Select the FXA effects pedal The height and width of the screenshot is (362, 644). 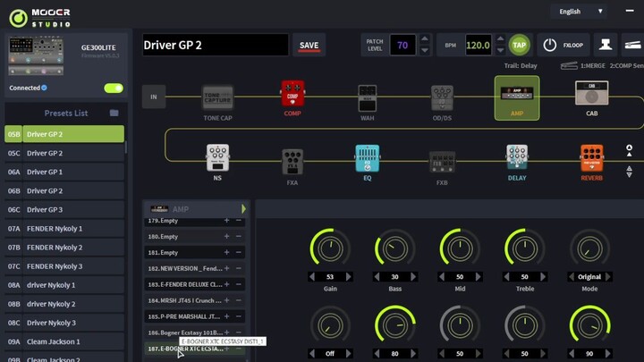(292, 162)
